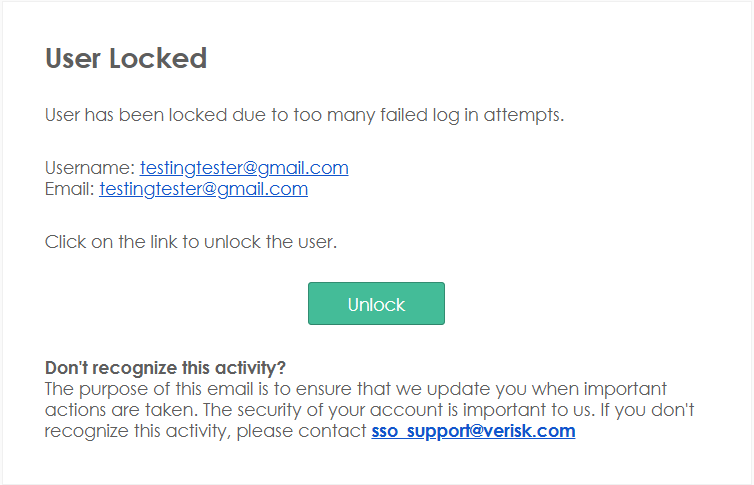The height and width of the screenshot is (485, 754).
Task: Click the "Username:" label
Action: point(90,168)
